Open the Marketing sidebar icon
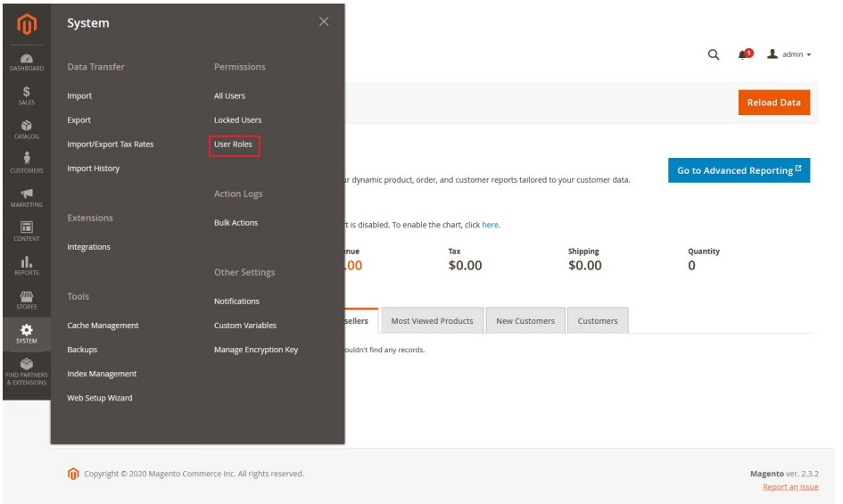 pyautogui.click(x=26, y=198)
